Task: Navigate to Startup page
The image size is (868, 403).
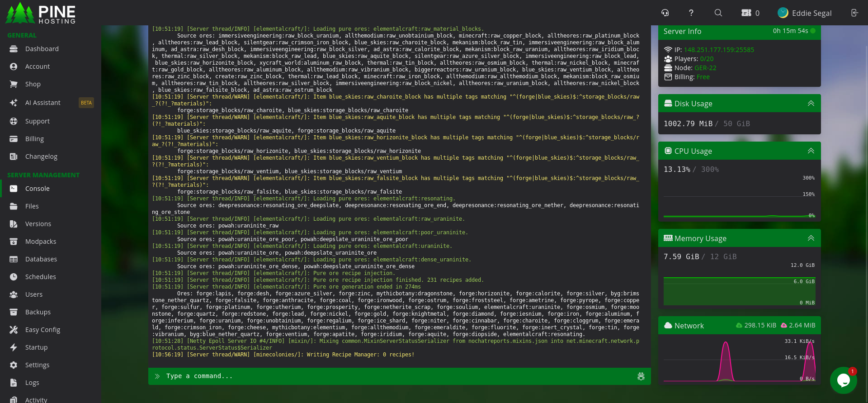Action: click(x=36, y=347)
